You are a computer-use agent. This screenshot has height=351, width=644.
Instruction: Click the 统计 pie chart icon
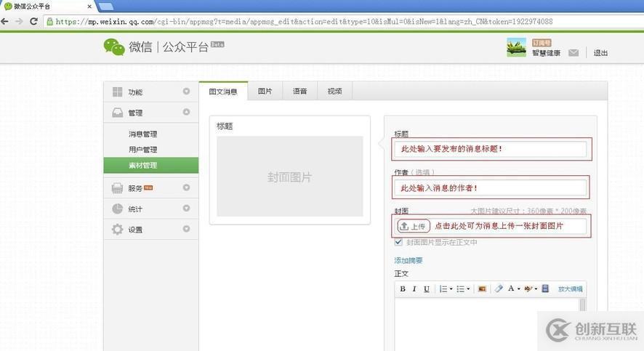click(x=118, y=209)
